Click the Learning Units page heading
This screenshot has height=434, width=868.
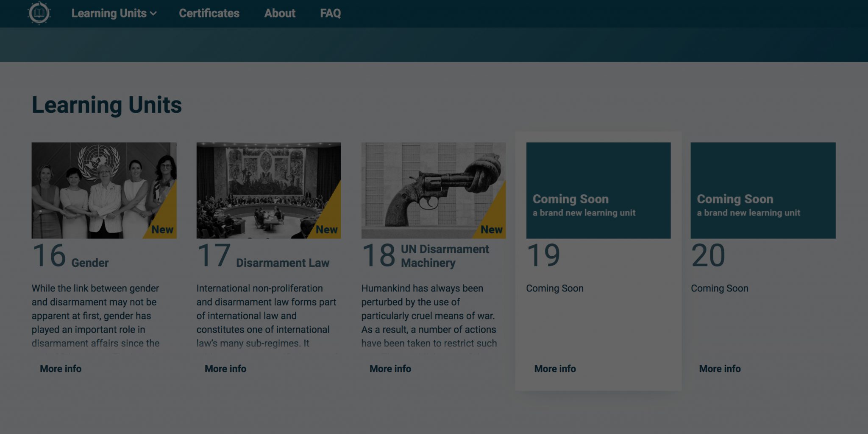tap(107, 105)
